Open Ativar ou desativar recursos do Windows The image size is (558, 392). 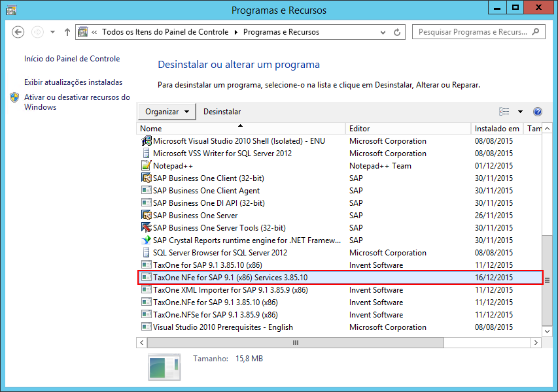[x=77, y=102]
